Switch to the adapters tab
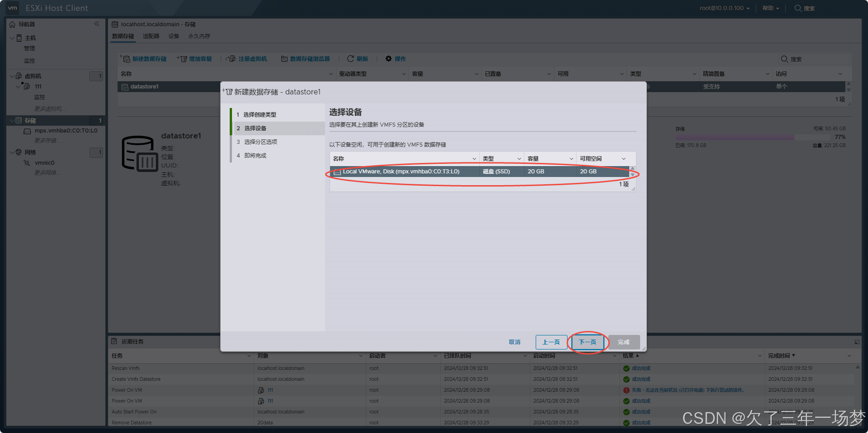This screenshot has width=868, height=433. (x=151, y=36)
